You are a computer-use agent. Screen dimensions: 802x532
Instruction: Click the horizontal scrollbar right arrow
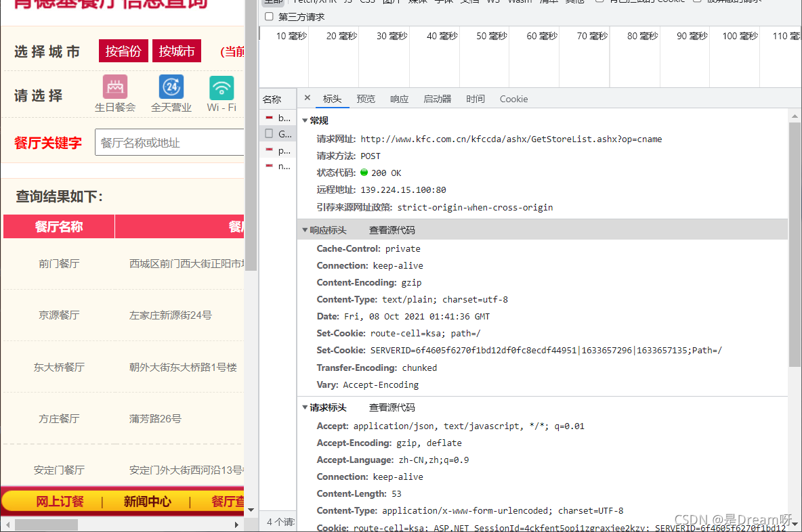236,525
